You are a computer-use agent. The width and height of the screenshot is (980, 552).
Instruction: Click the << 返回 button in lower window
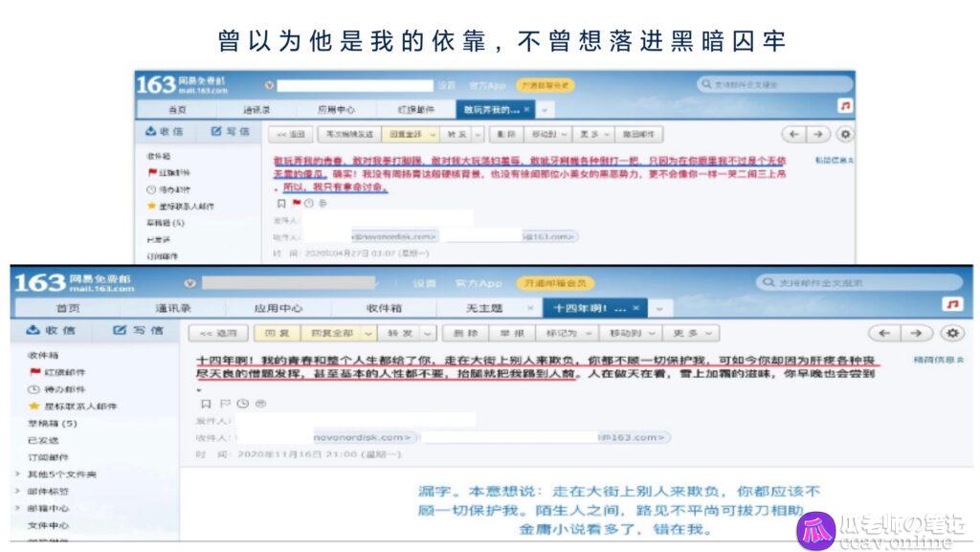[218, 334]
